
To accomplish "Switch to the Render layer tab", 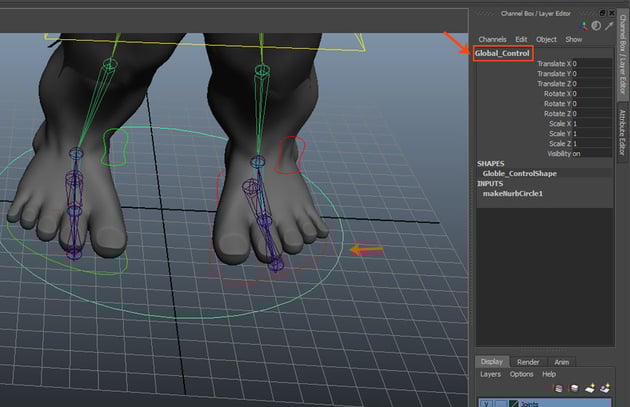I will [529, 362].
